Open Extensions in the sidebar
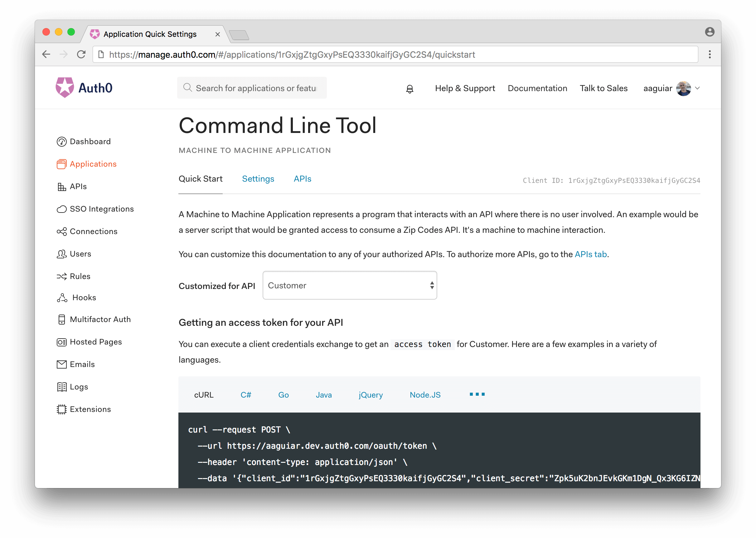 point(84,410)
